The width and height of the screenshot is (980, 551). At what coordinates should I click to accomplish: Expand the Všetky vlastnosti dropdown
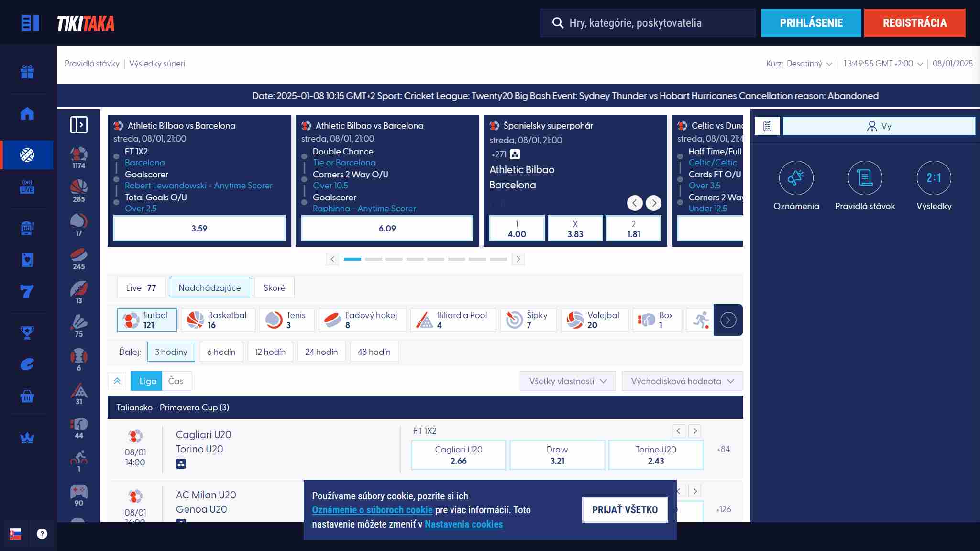pos(568,381)
